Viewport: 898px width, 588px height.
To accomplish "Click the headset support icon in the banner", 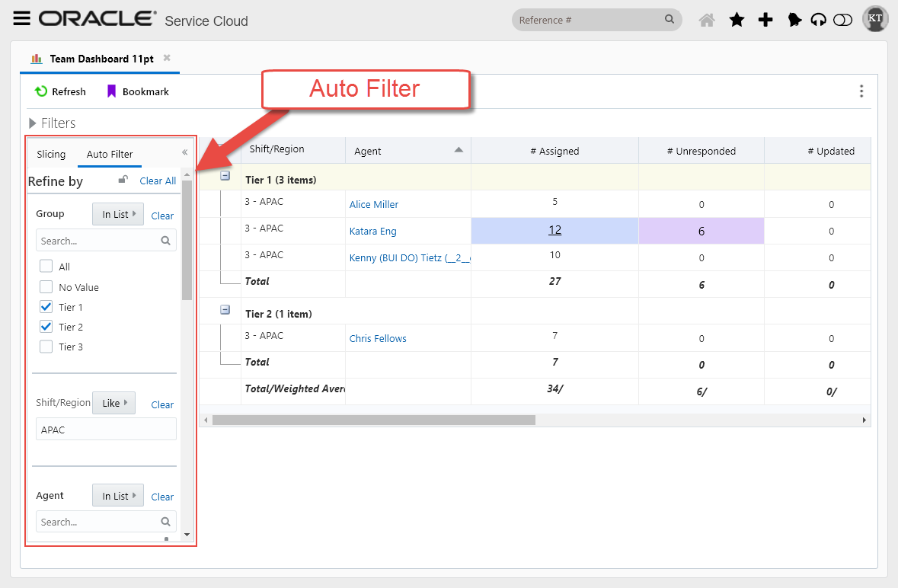I will click(818, 19).
